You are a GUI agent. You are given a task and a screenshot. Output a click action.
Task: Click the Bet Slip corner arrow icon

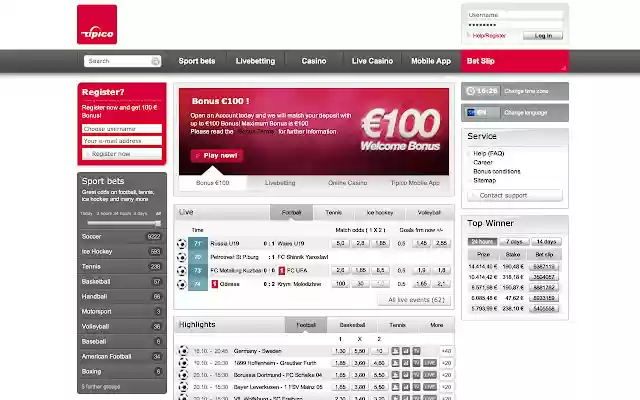564,68
